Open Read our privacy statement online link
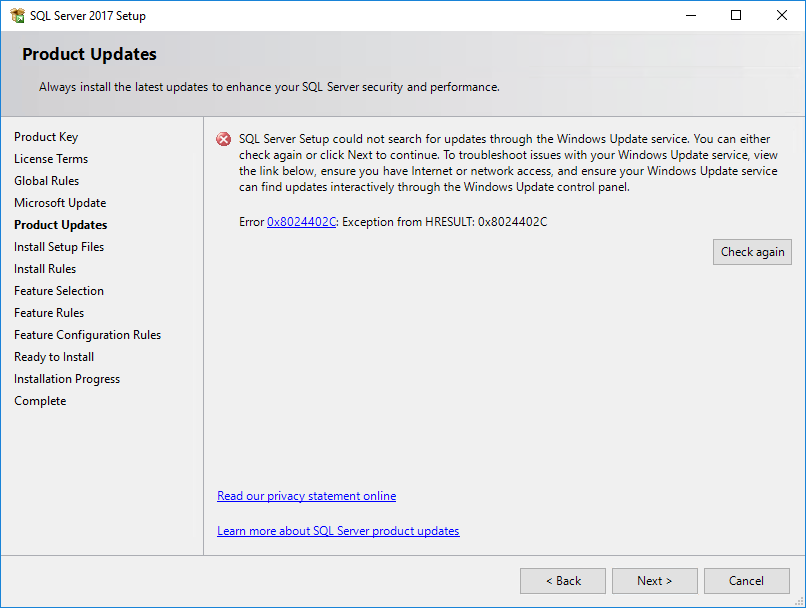This screenshot has width=806, height=608. 306,496
